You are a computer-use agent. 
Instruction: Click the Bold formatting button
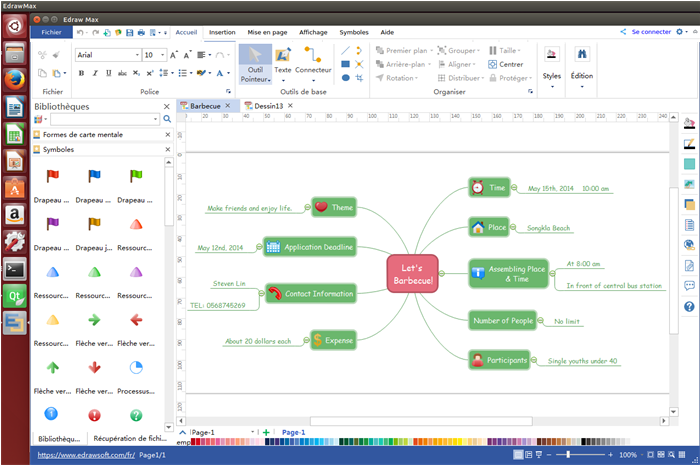point(81,73)
